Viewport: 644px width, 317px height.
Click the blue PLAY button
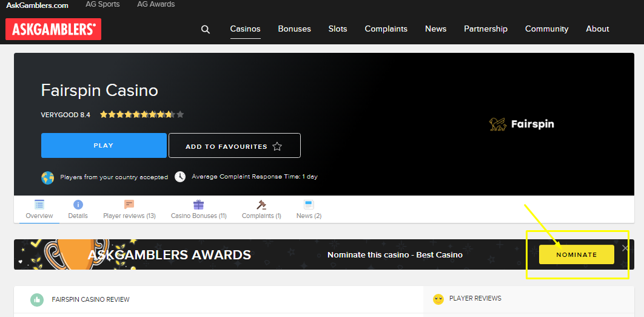[x=104, y=146]
